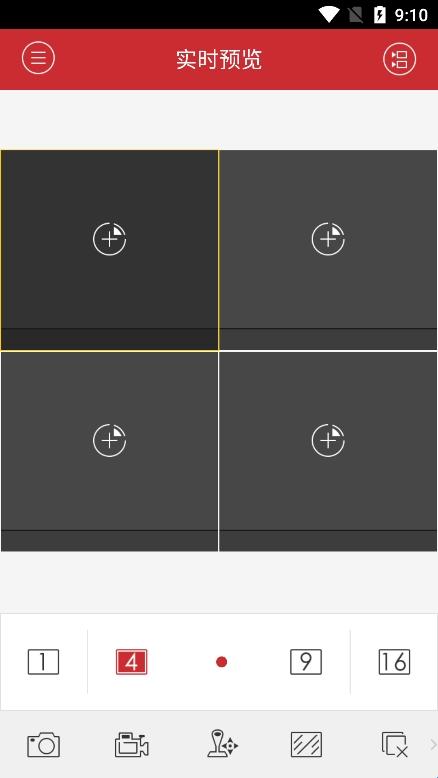Tap the 实时预览 title
The height and width of the screenshot is (778, 438).
click(x=219, y=60)
